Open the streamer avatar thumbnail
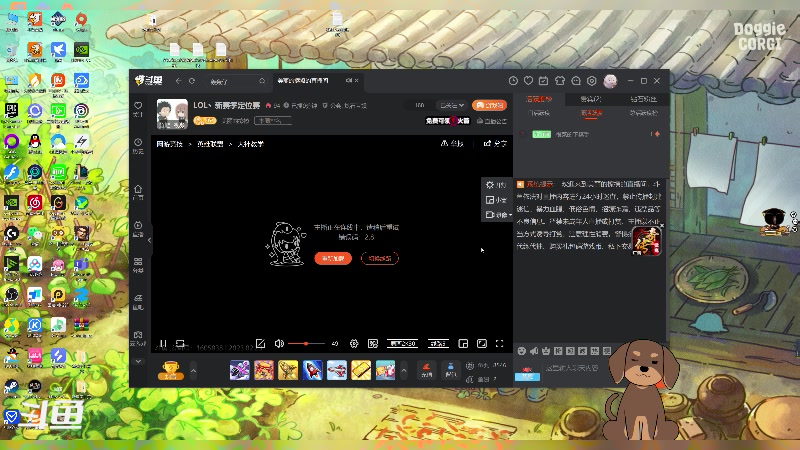This screenshot has width=800, height=450. tap(172, 113)
